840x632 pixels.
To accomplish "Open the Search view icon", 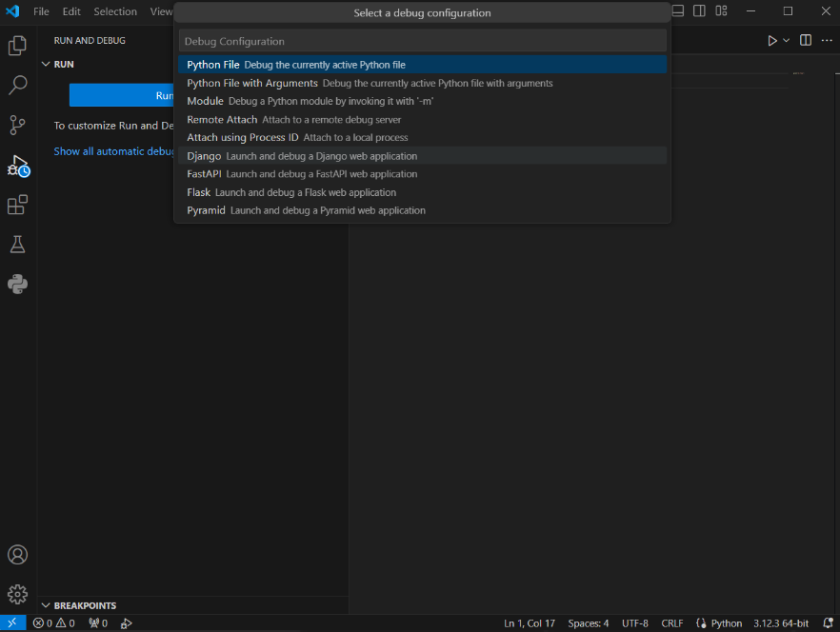I will (17, 85).
